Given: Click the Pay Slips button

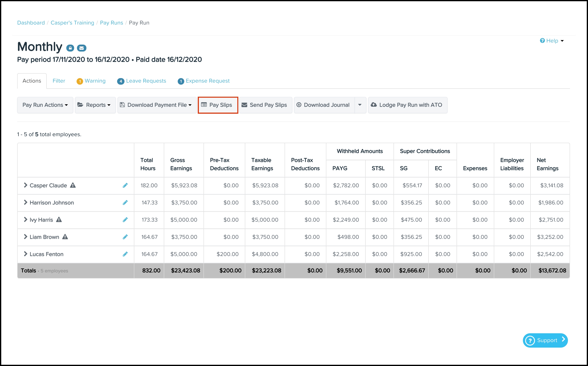Looking at the screenshot, I should (x=218, y=105).
